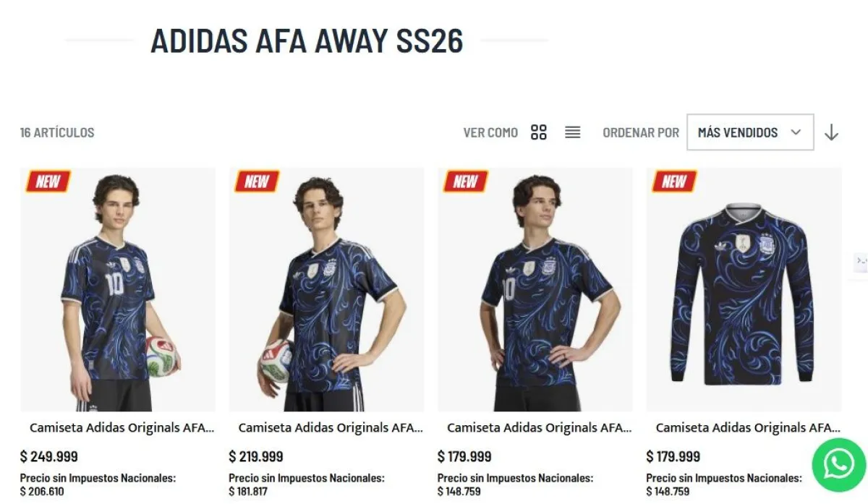The width and height of the screenshot is (868, 504).
Task: Open first Camiseta Adidas Originals AFA title link
Action: (x=122, y=428)
